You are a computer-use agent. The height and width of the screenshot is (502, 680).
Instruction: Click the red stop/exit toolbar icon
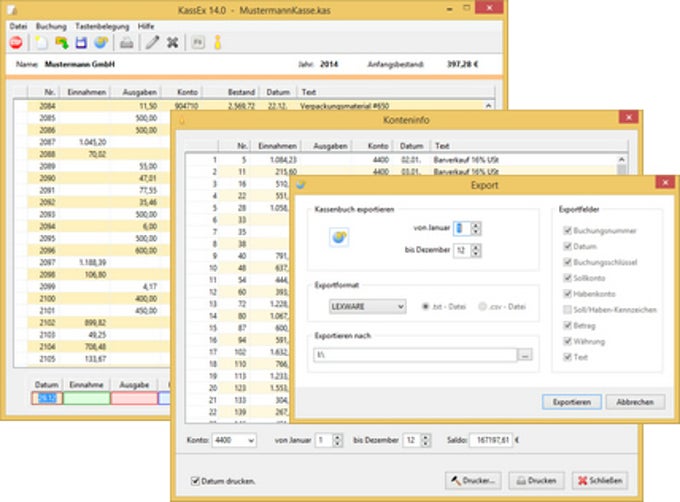click(16, 42)
